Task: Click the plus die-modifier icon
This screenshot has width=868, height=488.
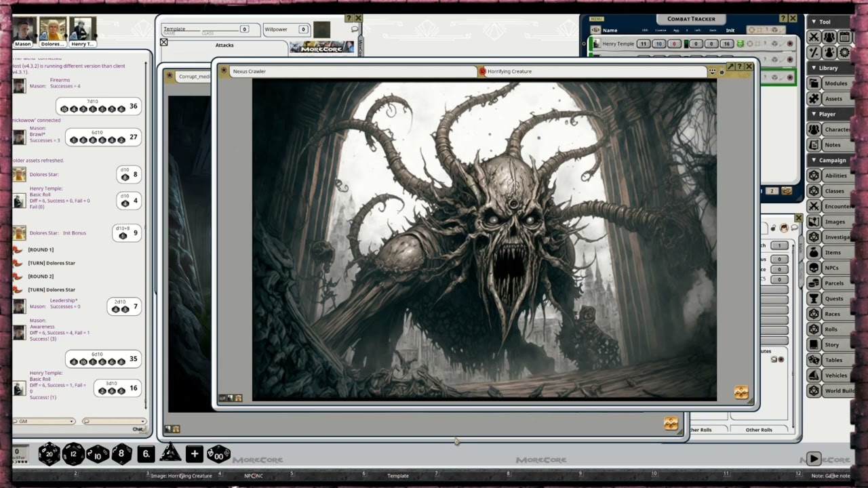Action: (x=194, y=453)
